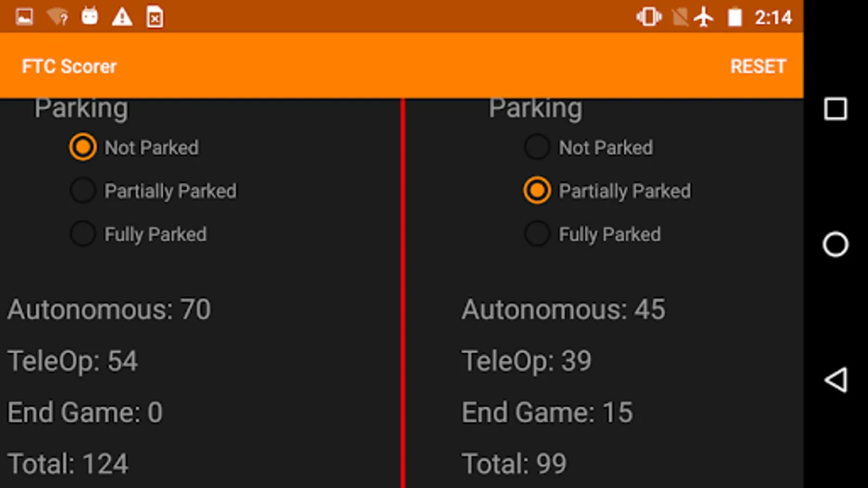The width and height of the screenshot is (868, 488).
Task: Tap the FTC Scorer app title
Action: coord(69,66)
